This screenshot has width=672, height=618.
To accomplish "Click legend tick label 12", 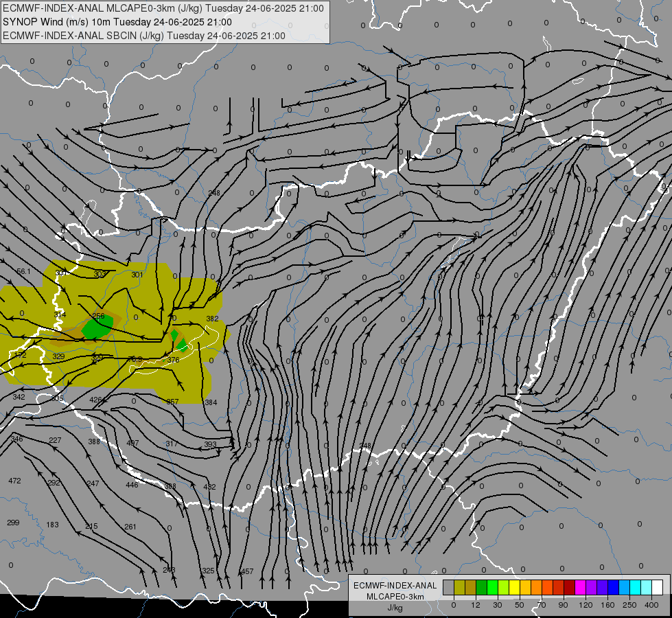I will (x=475, y=605).
